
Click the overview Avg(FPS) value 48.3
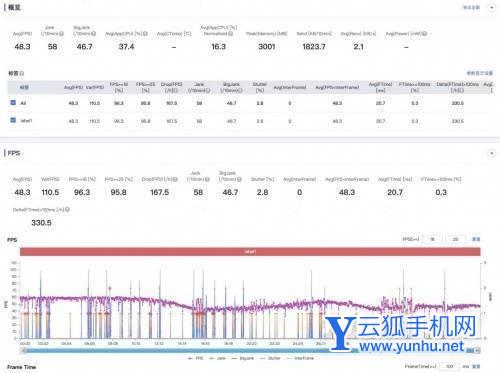tap(22, 47)
